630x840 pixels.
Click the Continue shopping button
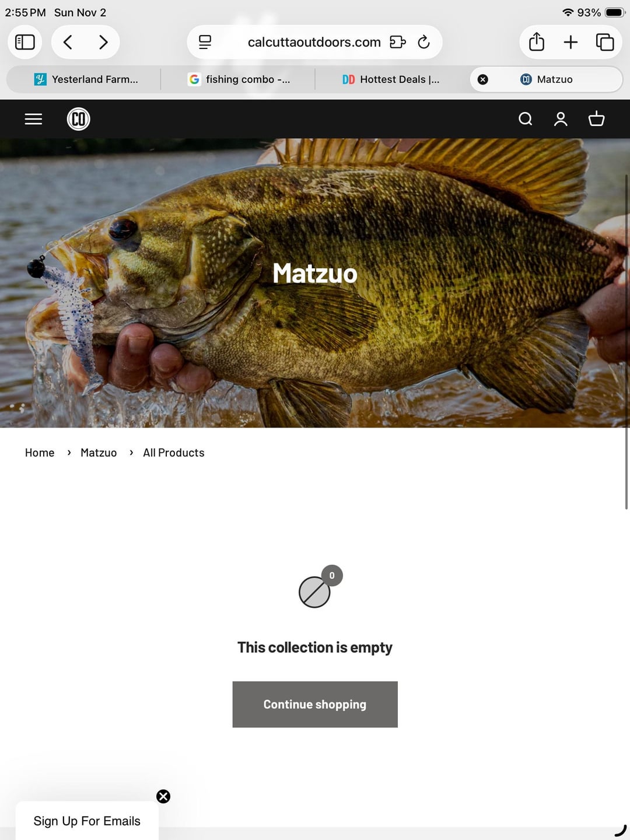pyautogui.click(x=315, y=704)
